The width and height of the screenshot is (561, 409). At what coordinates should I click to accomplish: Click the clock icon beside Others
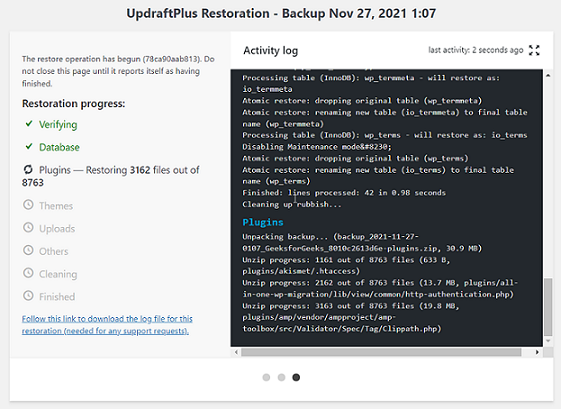pyautogui.click(x=28, y=250)
